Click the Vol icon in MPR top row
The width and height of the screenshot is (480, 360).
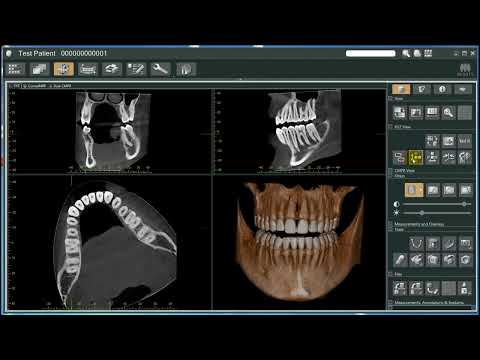465,141
